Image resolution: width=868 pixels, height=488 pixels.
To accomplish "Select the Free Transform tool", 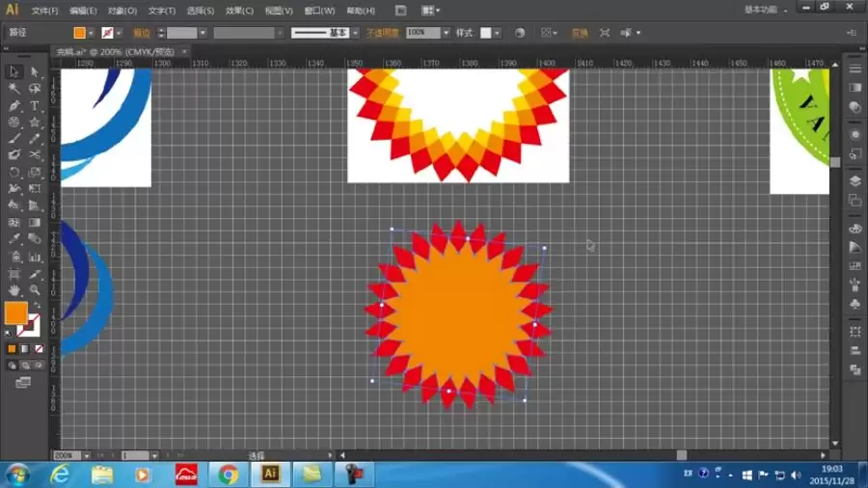I will [35, 189].
